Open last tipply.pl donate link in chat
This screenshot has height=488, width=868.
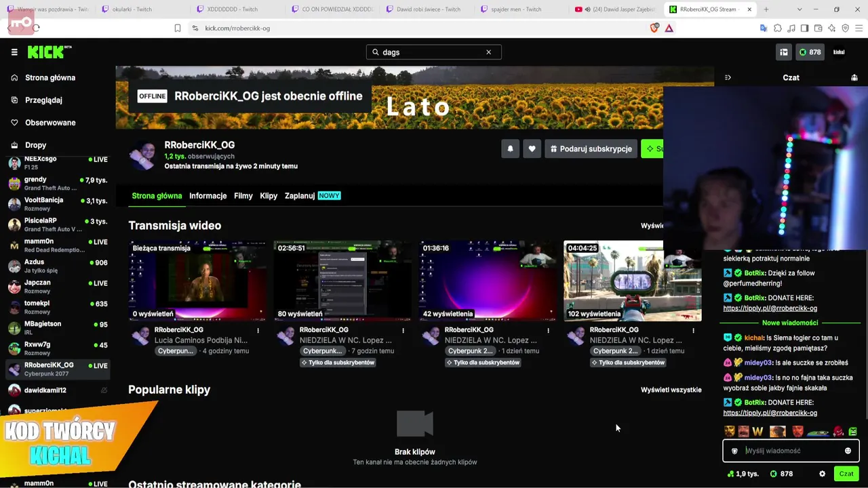[x=770, y=413]
